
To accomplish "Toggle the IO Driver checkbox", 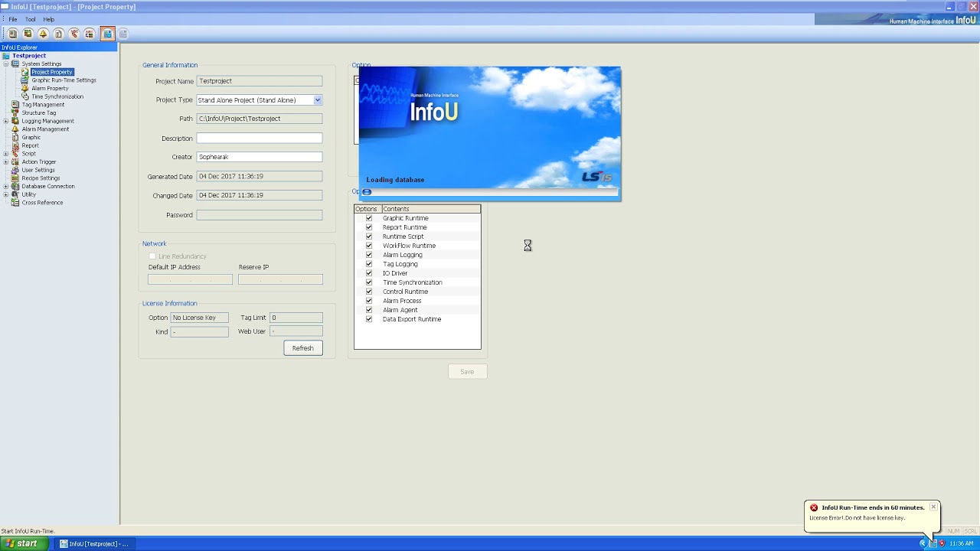I will click(x=369, y=273).
